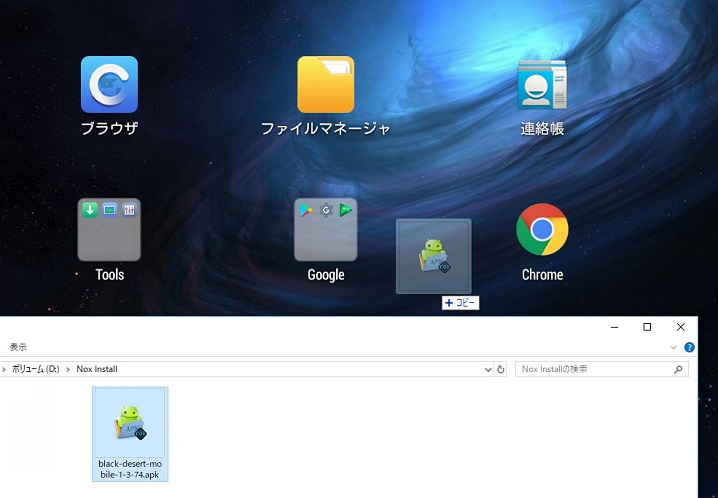Navigate to ボリューム (D:) in address path
The width and height of the screenshot is (718, 498).
click(37, 369)
